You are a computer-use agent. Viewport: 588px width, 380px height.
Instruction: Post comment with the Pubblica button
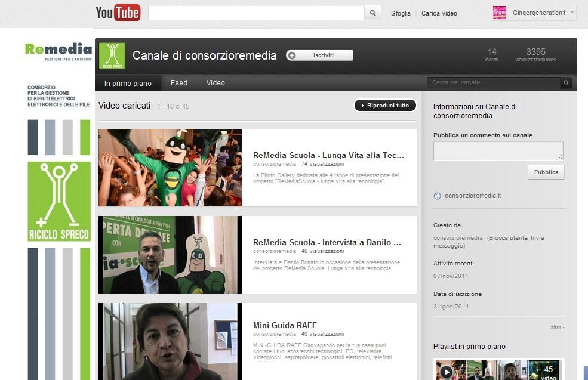[546, 172]
